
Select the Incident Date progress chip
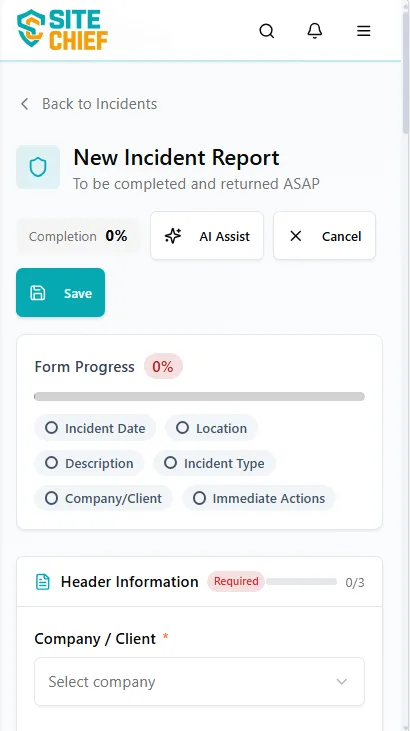pos(95,428)
